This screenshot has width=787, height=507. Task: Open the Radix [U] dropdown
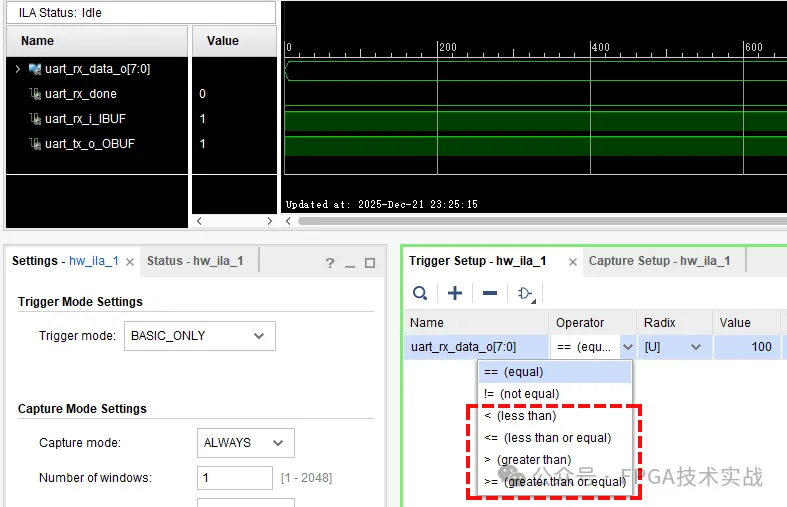click(673, 347)
